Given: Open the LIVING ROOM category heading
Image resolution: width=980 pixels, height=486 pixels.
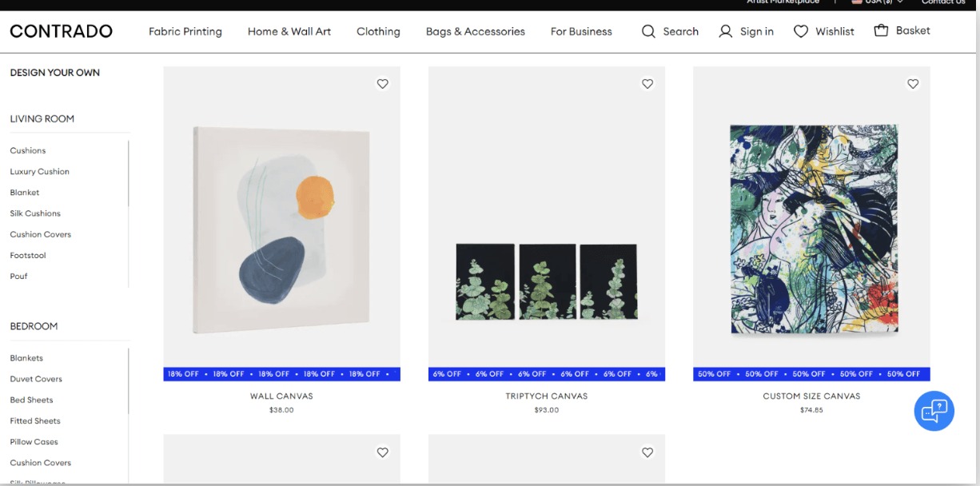Looking at the screenshot, I should coord(42,119).
